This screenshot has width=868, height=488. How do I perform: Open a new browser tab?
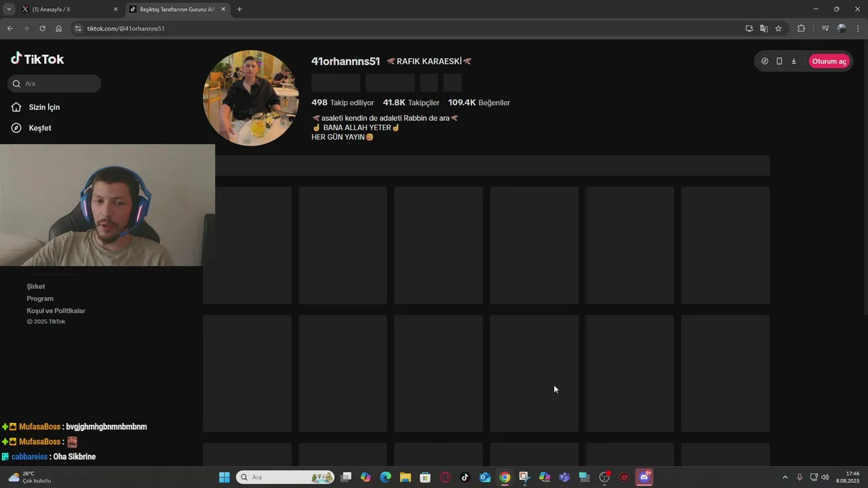point(239,9)
